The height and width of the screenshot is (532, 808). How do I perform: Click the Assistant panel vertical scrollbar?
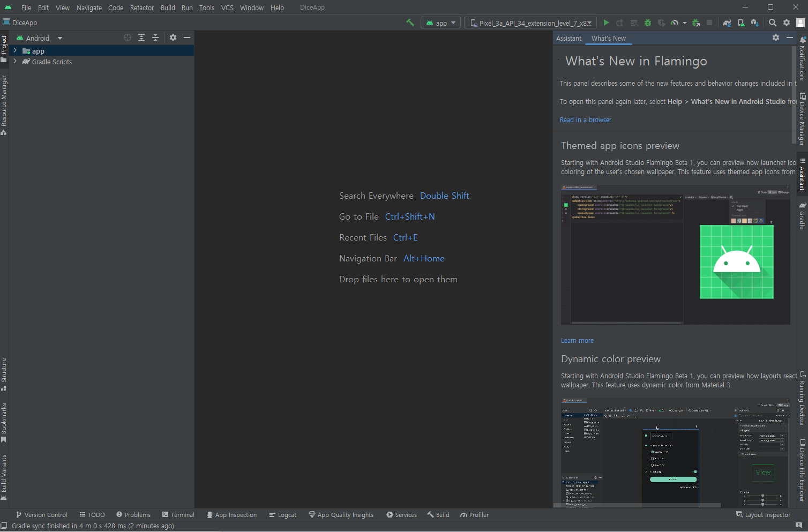794,94
